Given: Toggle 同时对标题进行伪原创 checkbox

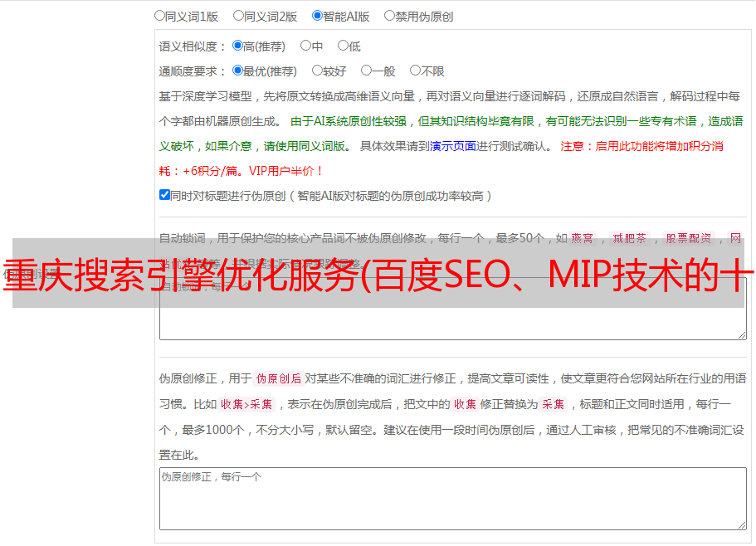Looking at the screenshot, I should coord(164,195).
